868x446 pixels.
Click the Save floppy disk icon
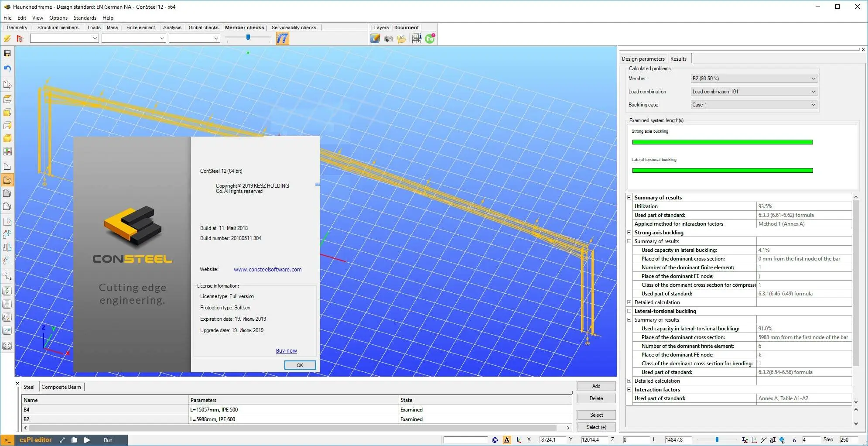pyautogui.click(x=7, y=54)
